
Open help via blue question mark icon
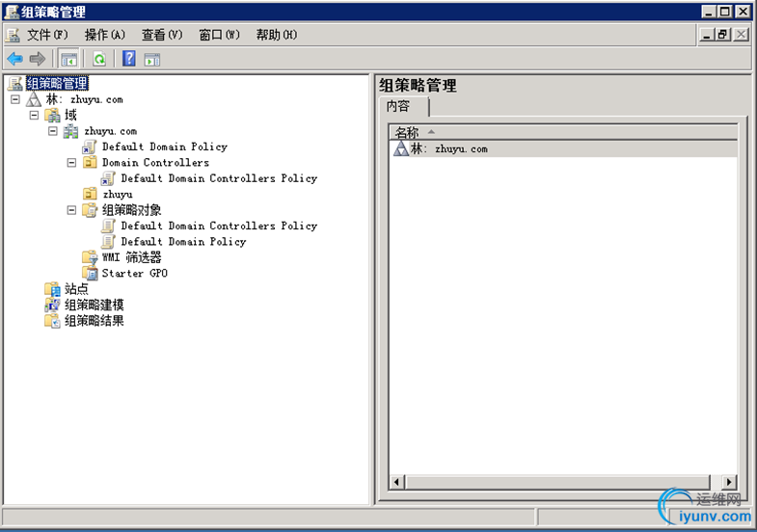(x=129, y=59)
